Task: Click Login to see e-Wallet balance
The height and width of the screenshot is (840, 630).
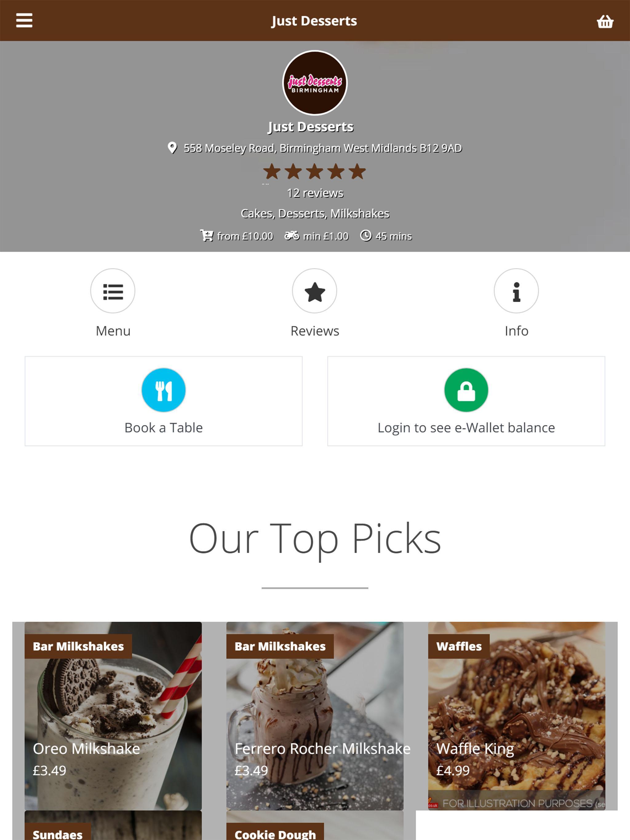Action: pos(466,401)
